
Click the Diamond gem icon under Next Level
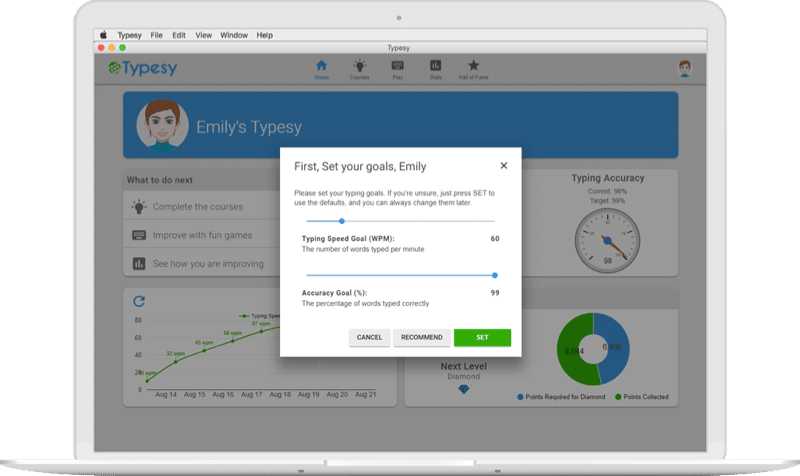(x=463, y=389)
